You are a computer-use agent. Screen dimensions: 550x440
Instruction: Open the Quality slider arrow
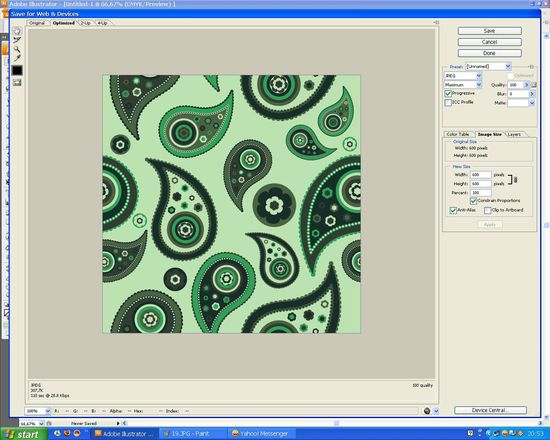point(526,85)
